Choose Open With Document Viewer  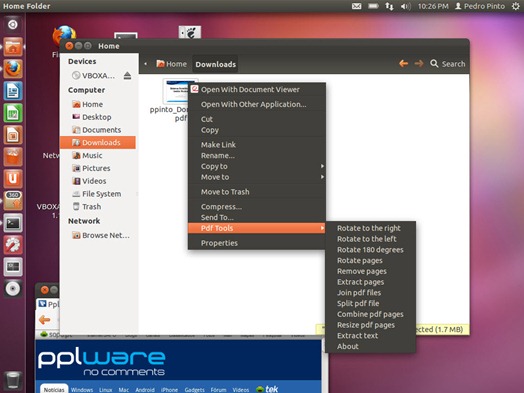[257, 90]
